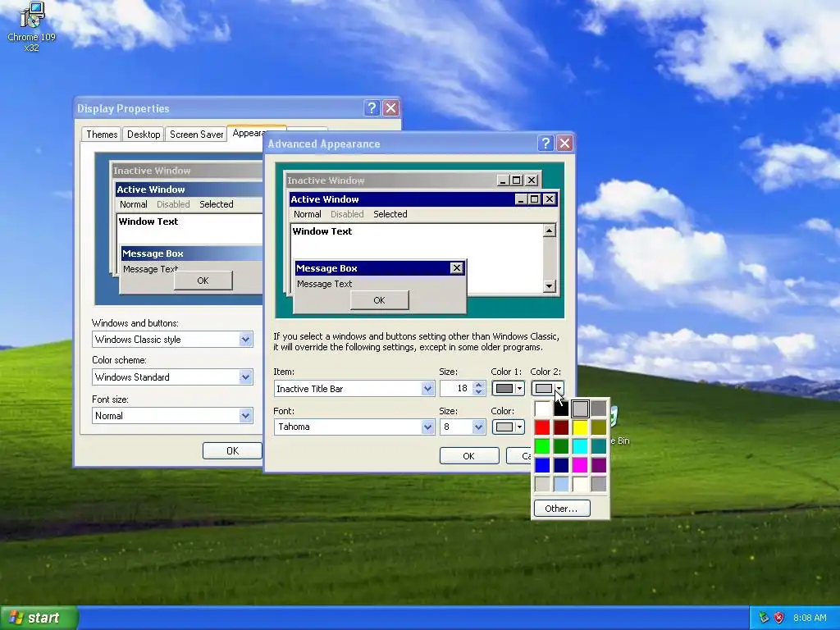Open the Start menu
Image resolution: width=840 pixels, height=630 pixels.
[x=39, y=618]
